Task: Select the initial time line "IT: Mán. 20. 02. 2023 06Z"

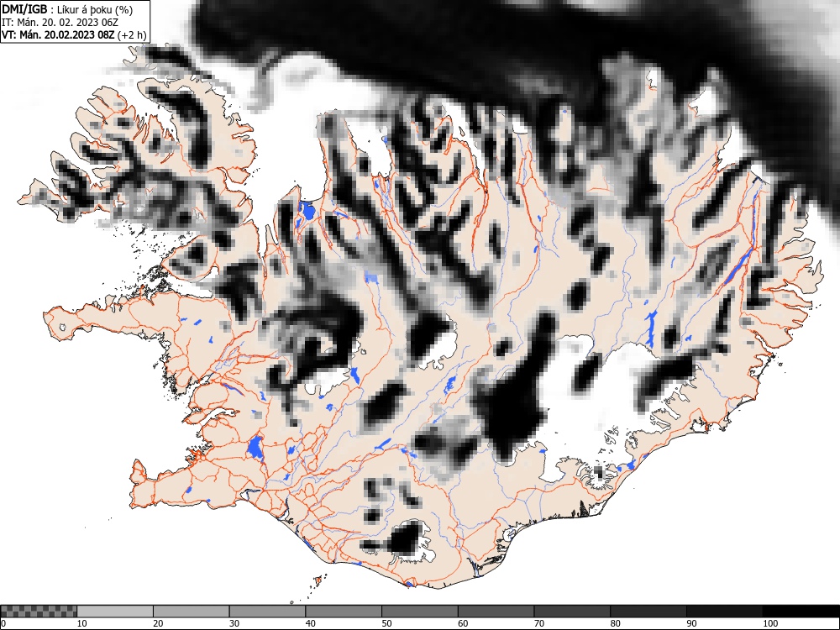Action: (x=60, y=23)
